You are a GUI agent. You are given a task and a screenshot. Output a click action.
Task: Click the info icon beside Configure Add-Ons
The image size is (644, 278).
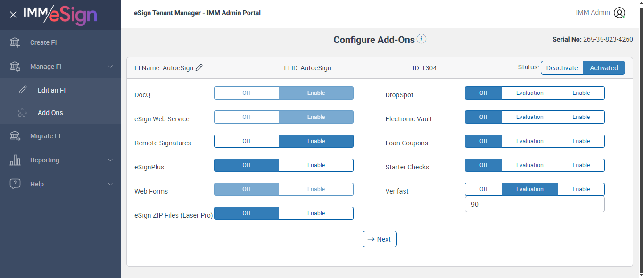421,39
